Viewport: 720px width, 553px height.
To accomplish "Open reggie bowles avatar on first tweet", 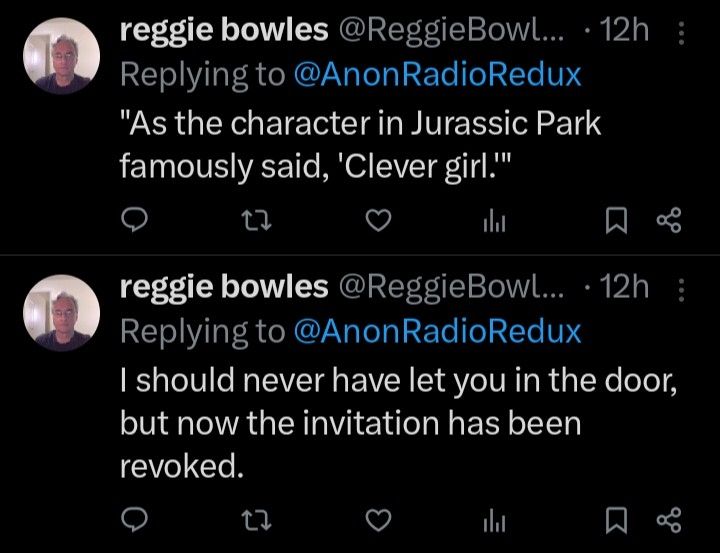I will point(60,57).
